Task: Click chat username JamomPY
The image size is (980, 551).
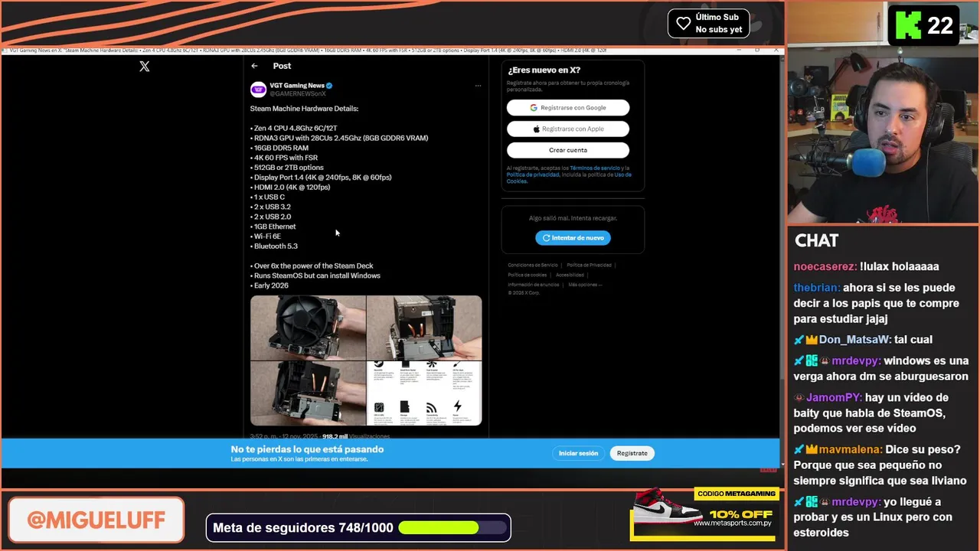Action: point(833,398)
